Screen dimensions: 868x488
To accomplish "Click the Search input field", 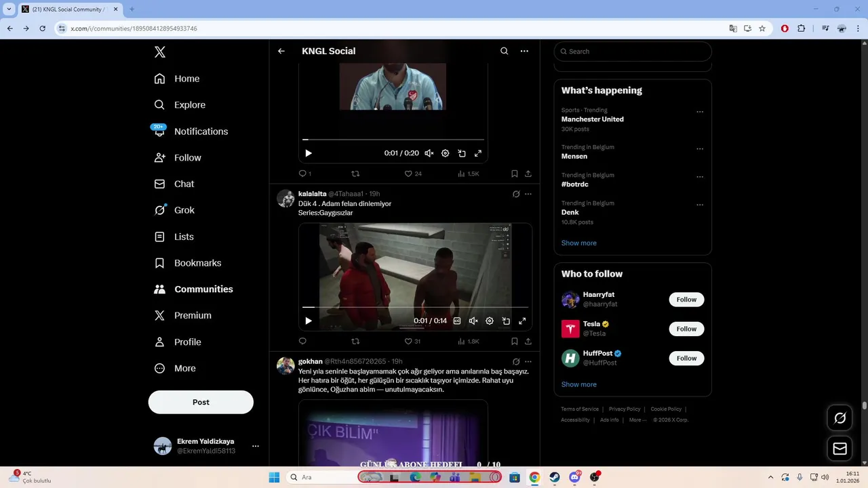I will 633,52.
